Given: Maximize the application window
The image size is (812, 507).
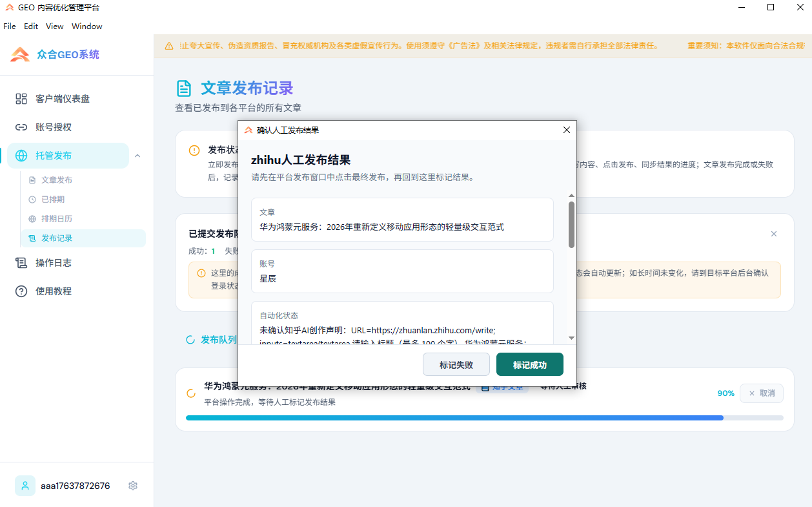Looking at the screenshot, I should pyautogui.click(x=770, y=7).
